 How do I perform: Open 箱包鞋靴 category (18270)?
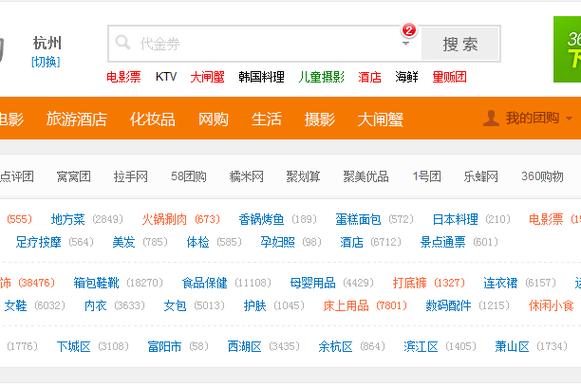coord(96,283)
